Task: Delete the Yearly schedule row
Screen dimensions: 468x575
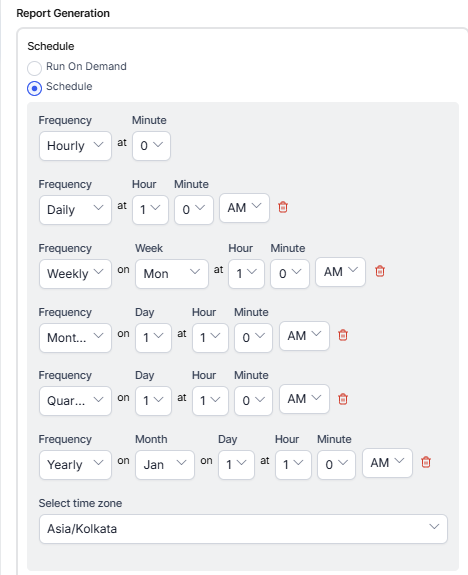Action: [426, 462]
